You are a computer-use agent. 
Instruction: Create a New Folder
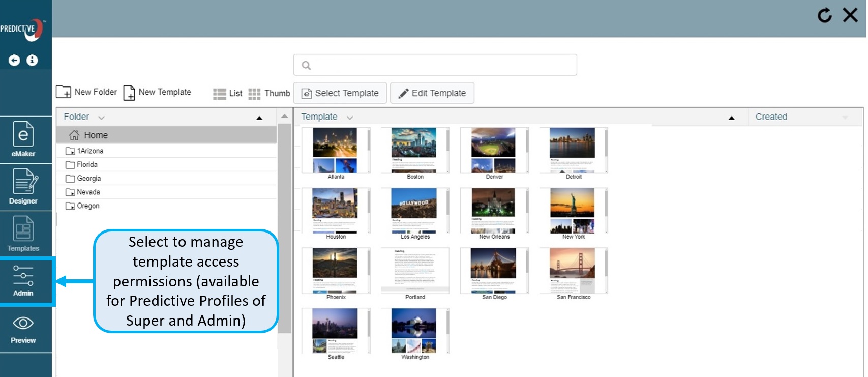point(86,92)
